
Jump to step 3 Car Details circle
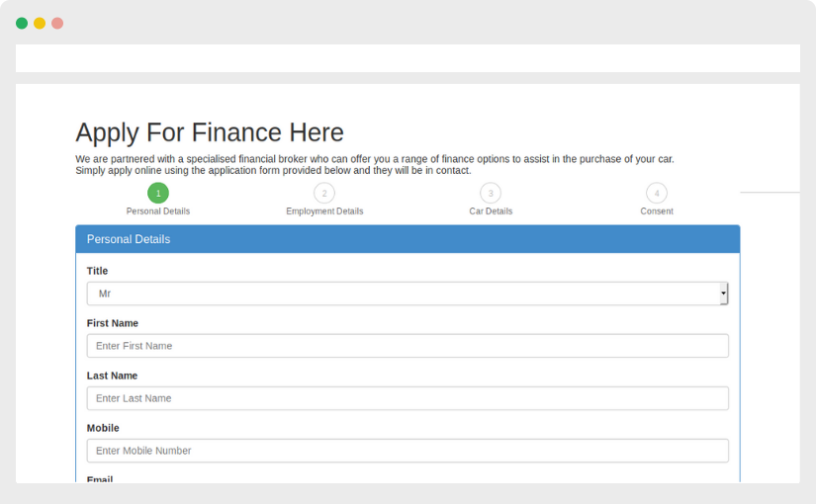click(491, 193)
